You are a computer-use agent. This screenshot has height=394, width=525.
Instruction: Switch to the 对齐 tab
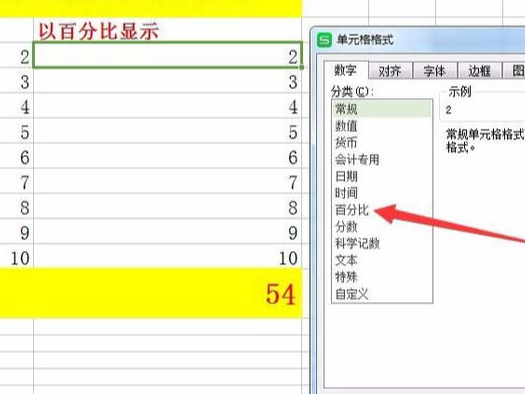click(x=390, y=71)
